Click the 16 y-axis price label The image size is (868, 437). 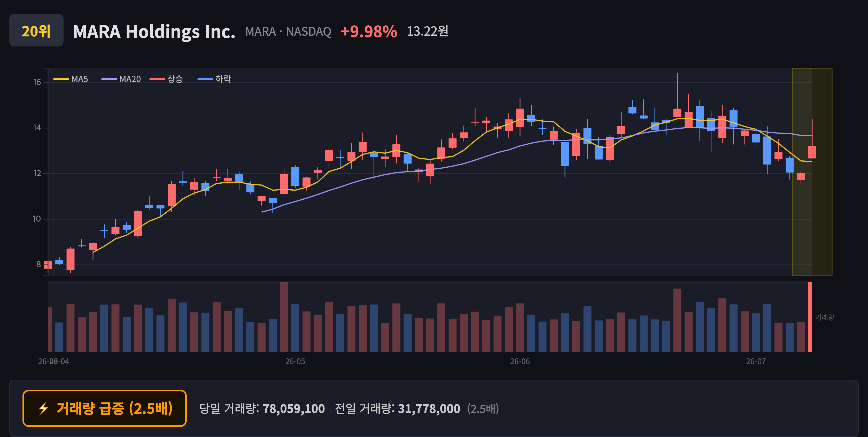click(37, 82)
